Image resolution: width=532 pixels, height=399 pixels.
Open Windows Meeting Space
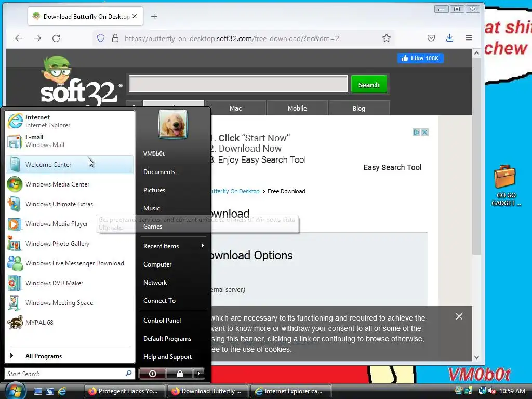(x=70, y=303)
